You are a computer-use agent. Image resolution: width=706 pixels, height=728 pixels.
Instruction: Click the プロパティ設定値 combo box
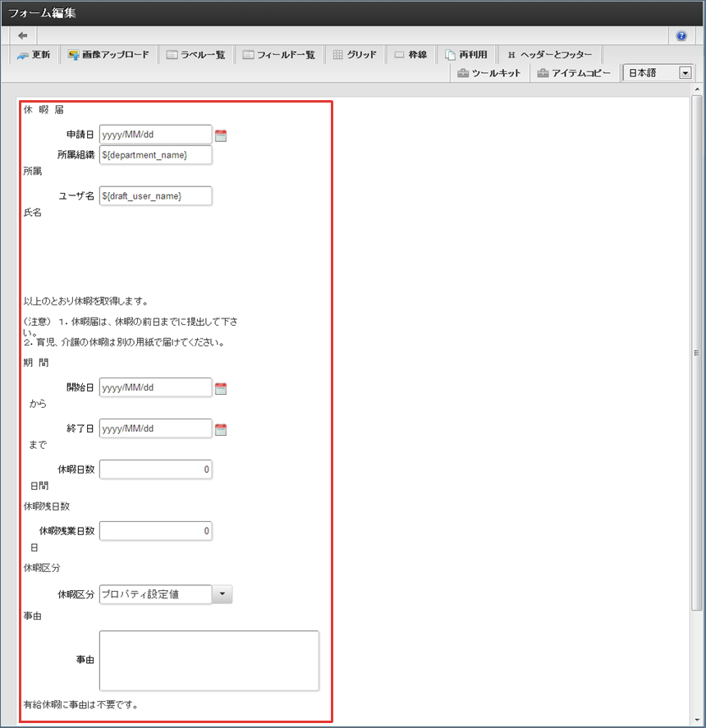coord(156,594)
